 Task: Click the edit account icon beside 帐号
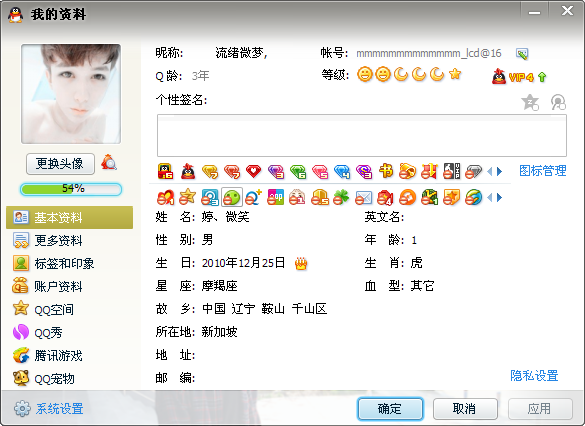(x=522, y=54)
